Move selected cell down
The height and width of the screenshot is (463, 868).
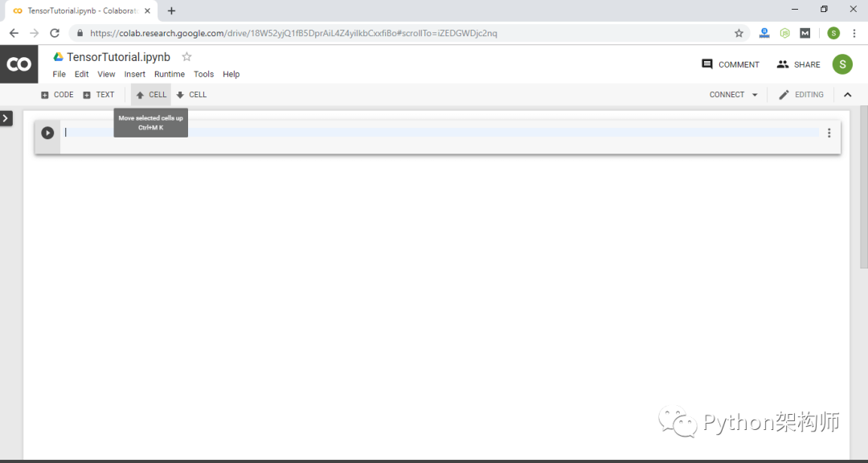[191, 95]
